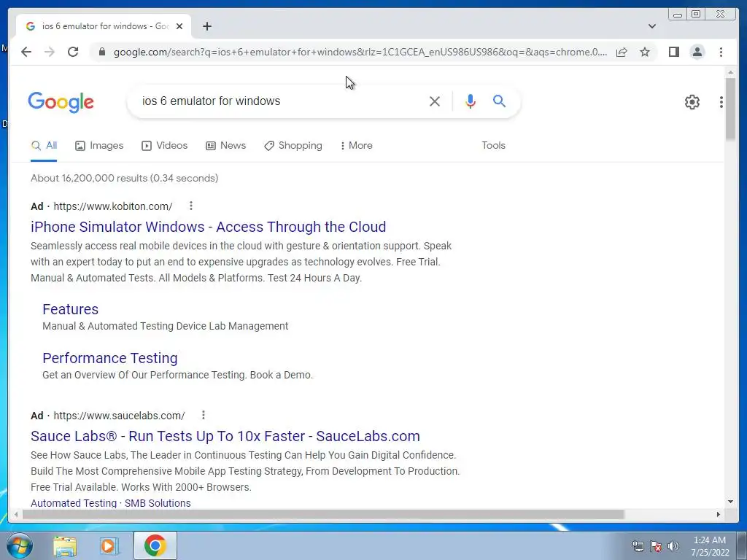This screenshot has width=747, height=560.
Task: Open the Action Center flag icon
Action: click(x=656, y=546)
